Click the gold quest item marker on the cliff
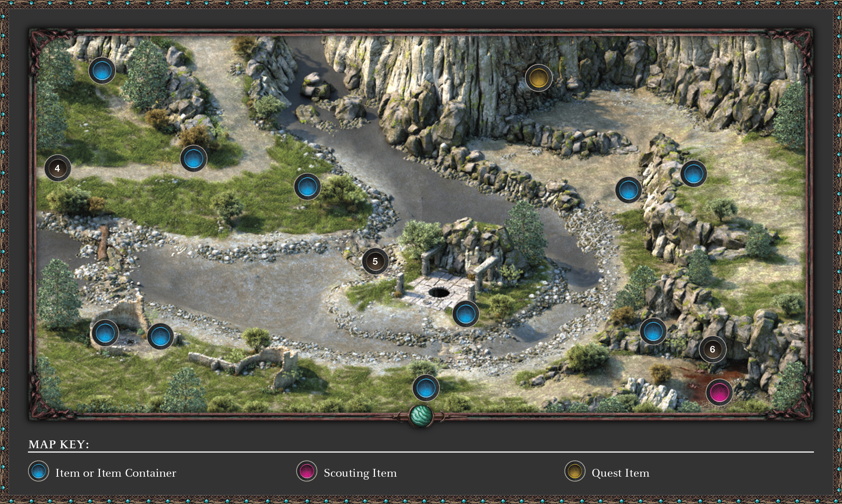The width and height of the screenshot is (842, 504). (x=539, y=78)
